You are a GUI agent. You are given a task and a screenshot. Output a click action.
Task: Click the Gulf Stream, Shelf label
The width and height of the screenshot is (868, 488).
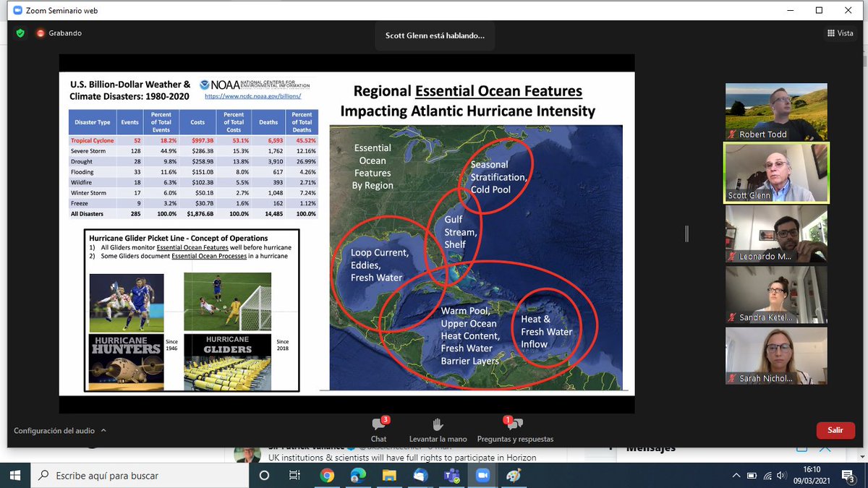461,231
